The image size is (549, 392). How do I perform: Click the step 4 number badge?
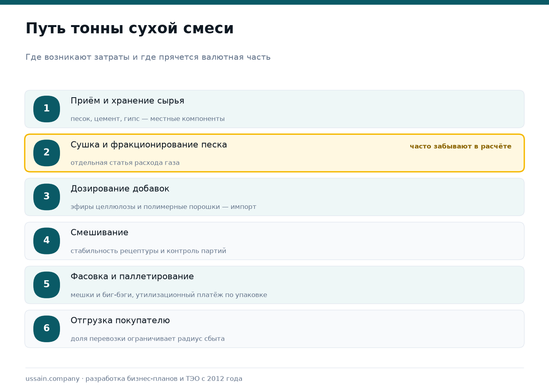click(47, 241)
